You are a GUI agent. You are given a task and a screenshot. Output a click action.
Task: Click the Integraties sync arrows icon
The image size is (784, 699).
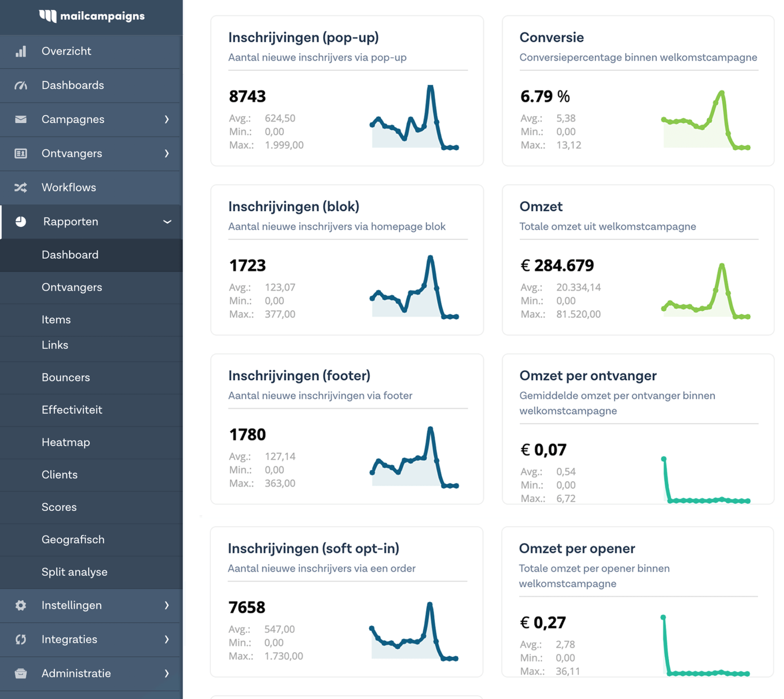click(21, 639)
